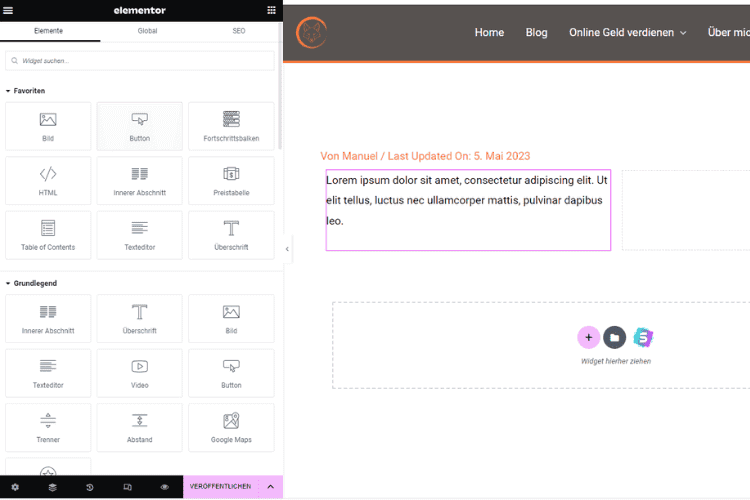
Task: Click the Widget suchen search field
Action: (141, 61)
